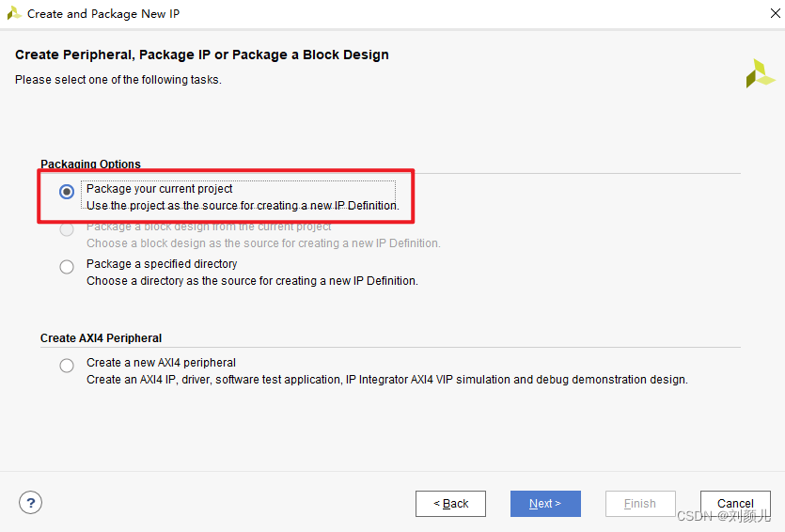The width and height of the screenshot is (785, 532).
Task: Click the AXI4 IP driver description text
Action: [x=387, y=380]
